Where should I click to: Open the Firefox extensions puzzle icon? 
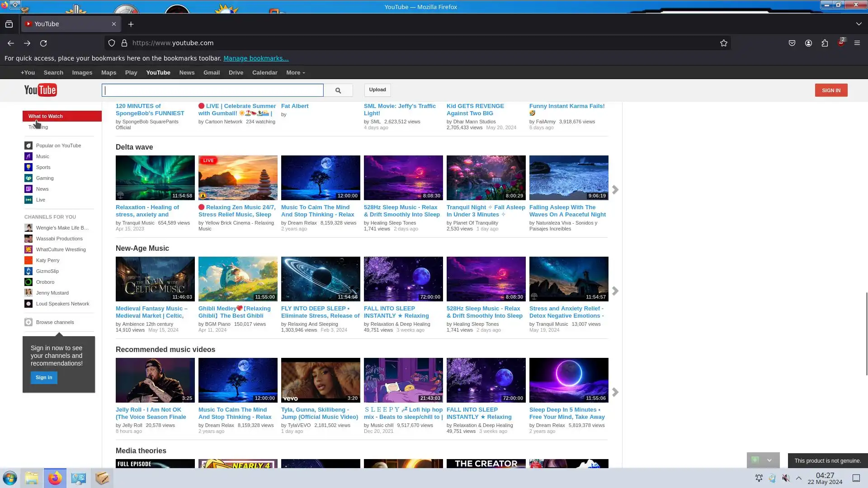825,43
